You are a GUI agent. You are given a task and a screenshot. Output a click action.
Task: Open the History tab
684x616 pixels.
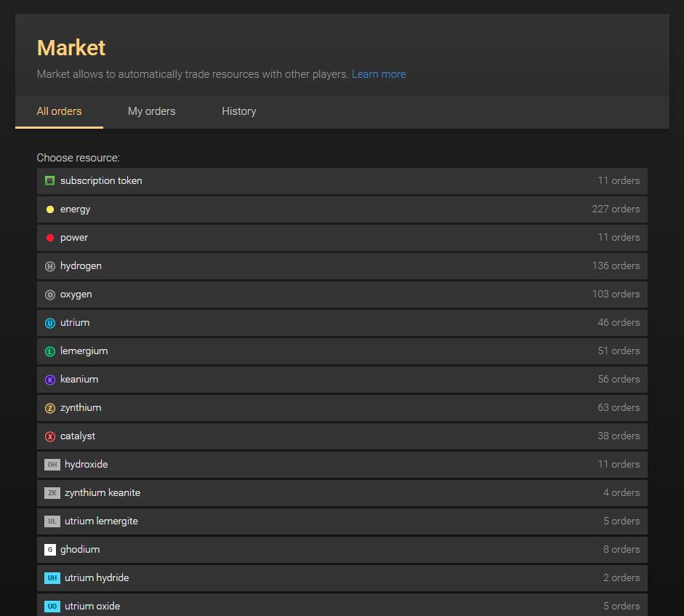click(238, 111)
